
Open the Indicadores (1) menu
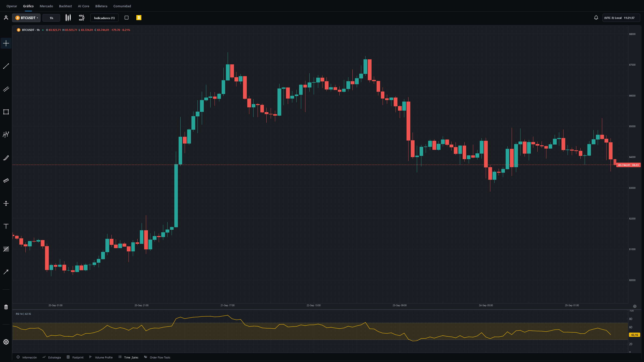point(104,18)
